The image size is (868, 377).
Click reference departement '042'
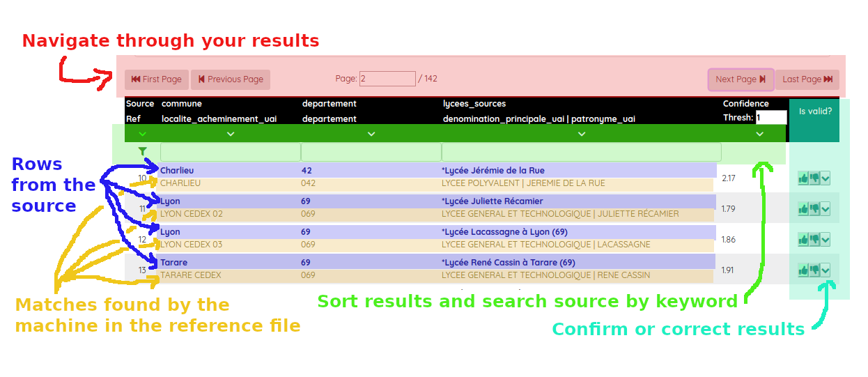[309, 183]
